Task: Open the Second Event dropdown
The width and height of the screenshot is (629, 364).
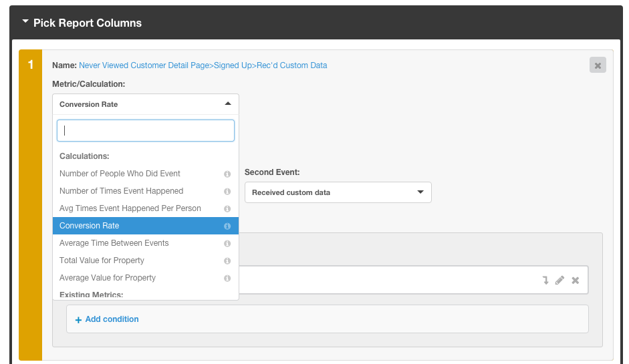Action: click(338, 192)
